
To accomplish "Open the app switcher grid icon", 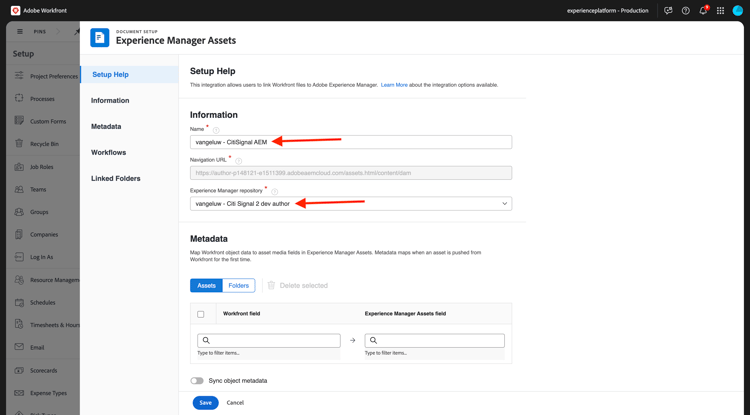I will coord(720,11).
